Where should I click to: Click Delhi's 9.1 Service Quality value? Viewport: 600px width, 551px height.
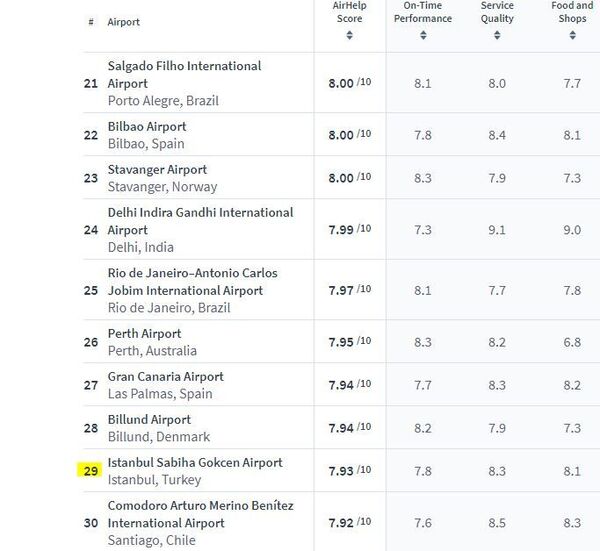[x=497, y=230]
